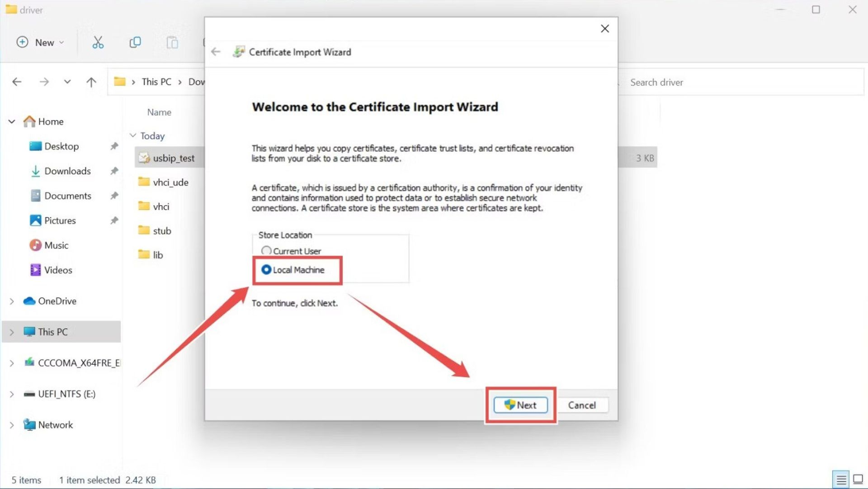
Task: Select the Current User radio button
Action: [266, 251]
